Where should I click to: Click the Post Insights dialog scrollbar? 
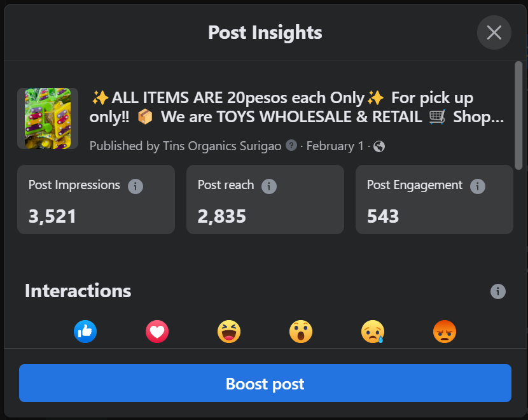pyautogui.click(x=518, y=115)
